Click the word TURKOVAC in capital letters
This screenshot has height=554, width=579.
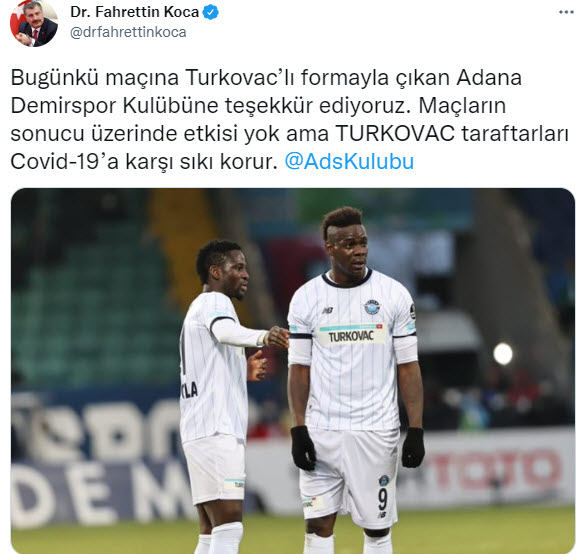click(395, 134)
